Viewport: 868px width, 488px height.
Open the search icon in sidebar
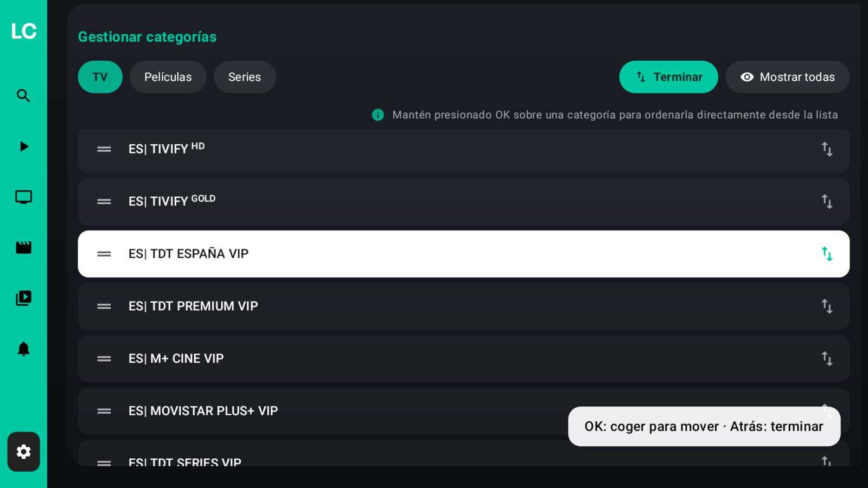coord(23,96)
